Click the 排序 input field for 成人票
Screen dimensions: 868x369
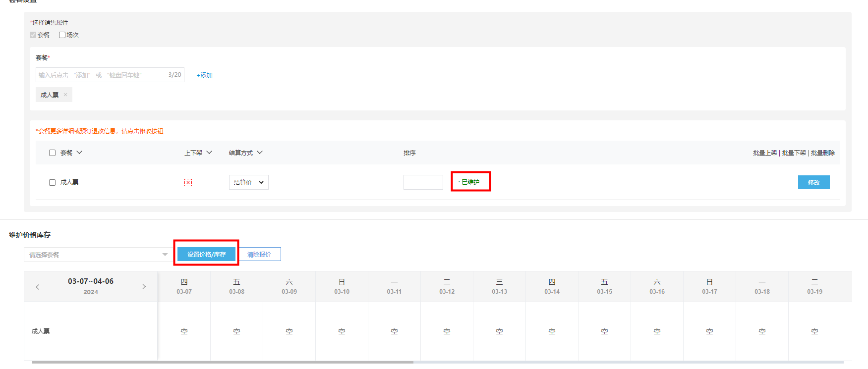(423, 182)
